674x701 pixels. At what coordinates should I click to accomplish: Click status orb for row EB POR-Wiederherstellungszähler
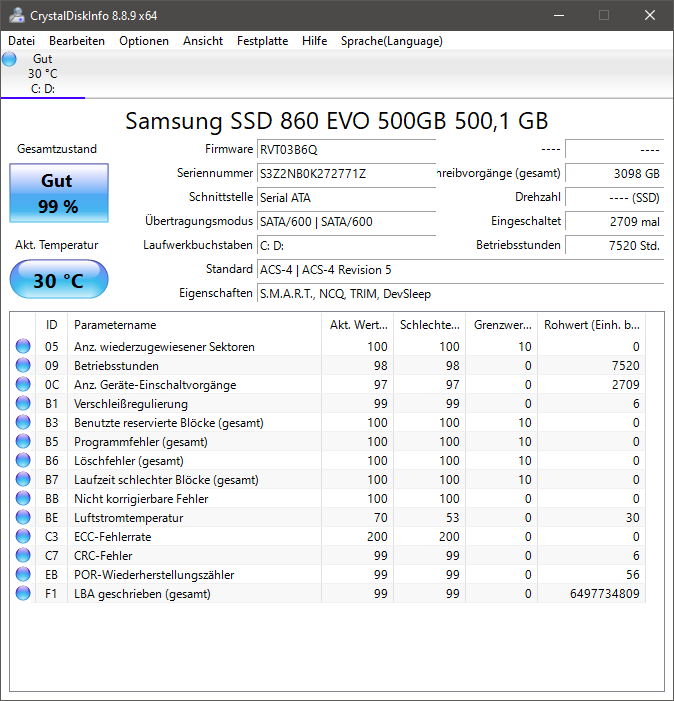click(x=23, y=574)
